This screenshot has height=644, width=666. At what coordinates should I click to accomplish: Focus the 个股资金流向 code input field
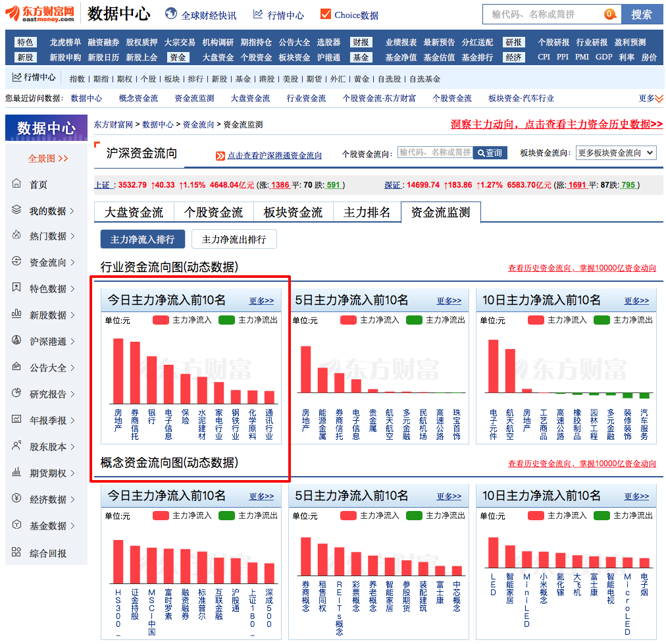[435, 153]
